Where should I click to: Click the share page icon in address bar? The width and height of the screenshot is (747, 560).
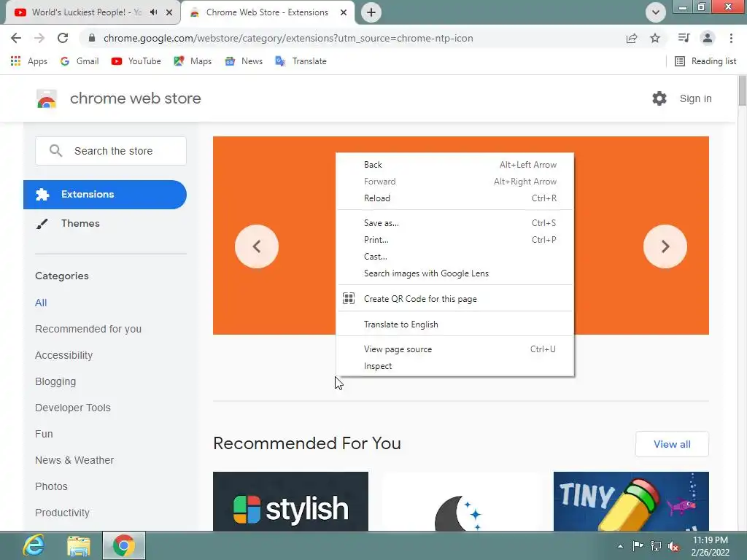click(x=632, y=38)
